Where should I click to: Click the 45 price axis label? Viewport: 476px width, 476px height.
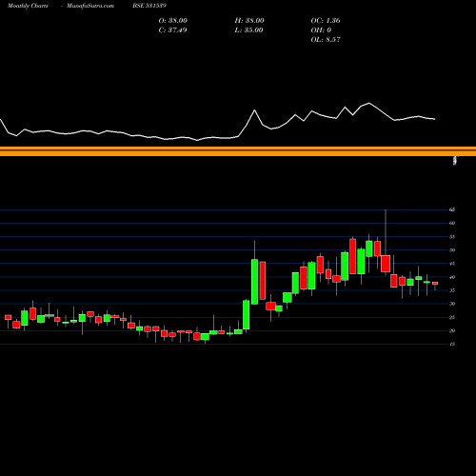(452, 264)
